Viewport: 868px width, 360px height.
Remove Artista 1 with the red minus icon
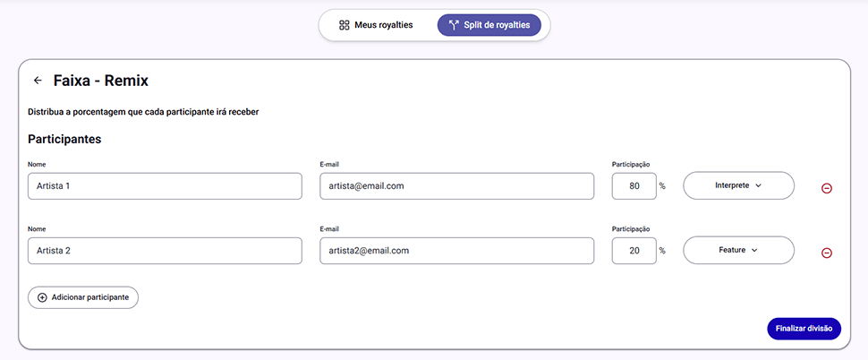(x=827, y=188)
